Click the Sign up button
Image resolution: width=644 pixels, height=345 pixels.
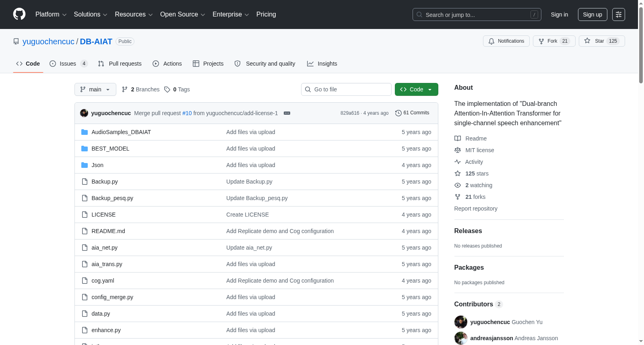tap(592, 14)
